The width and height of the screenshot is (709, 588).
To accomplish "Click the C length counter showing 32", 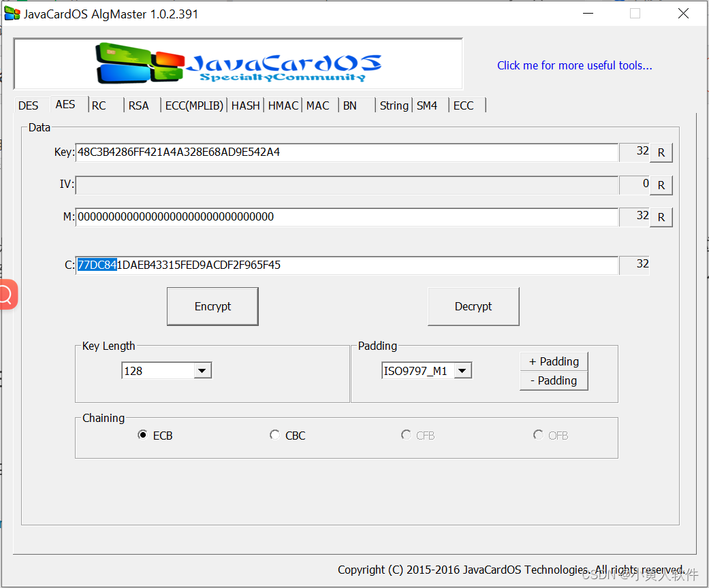I will 634,265.
